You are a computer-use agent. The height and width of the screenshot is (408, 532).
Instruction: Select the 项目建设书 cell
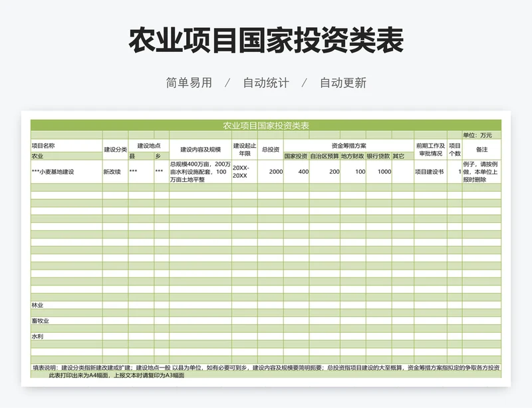click(x=430, y=172)
